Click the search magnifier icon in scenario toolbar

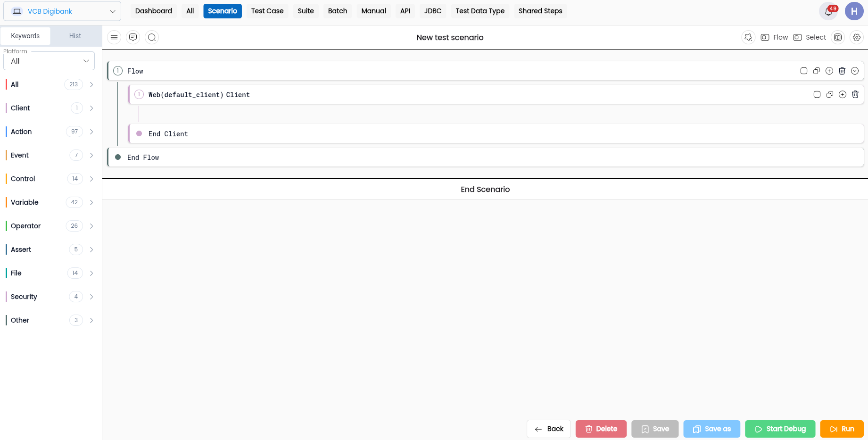point(152,37)
